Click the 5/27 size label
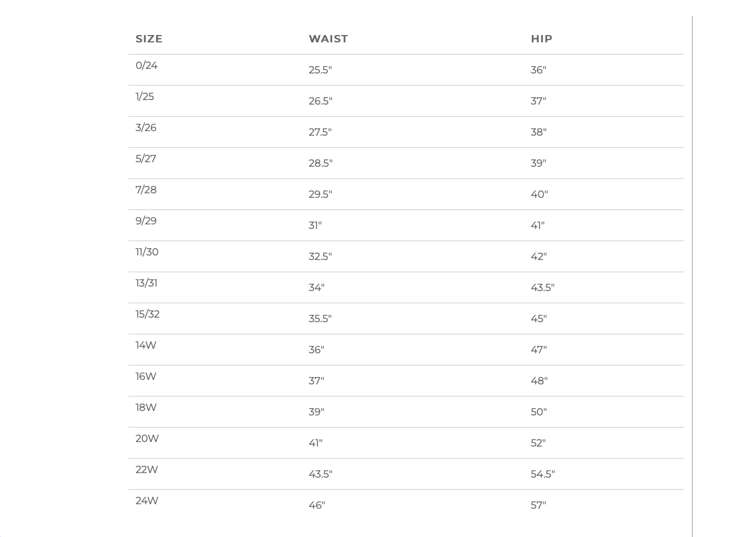Viewport: 756px width, 537px height. [146, 159]
